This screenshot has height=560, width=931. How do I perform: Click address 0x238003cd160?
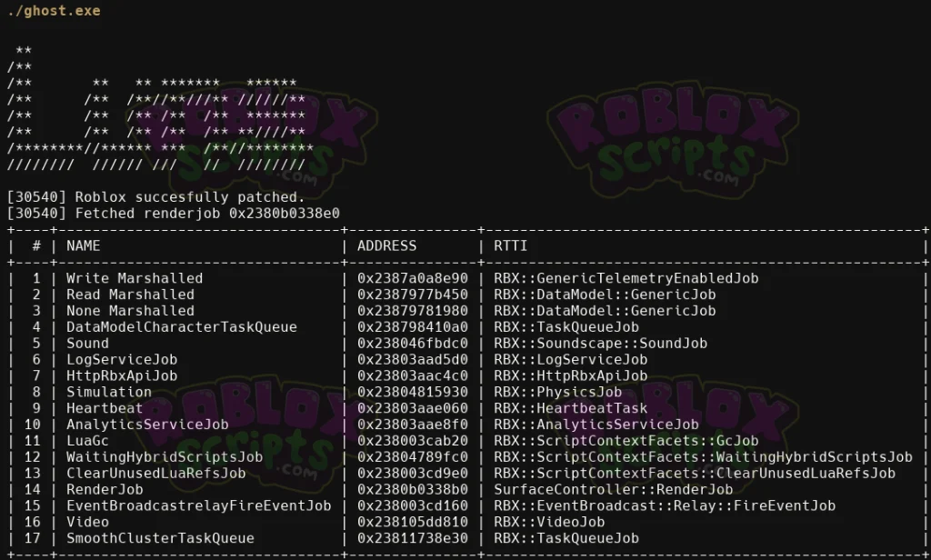(412, 506)
